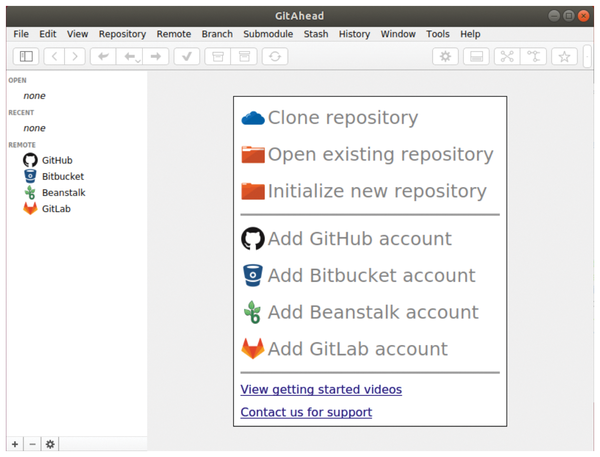Click Add GitHub account text
This screenshot has height=457, width=600.
pos(360,238)
